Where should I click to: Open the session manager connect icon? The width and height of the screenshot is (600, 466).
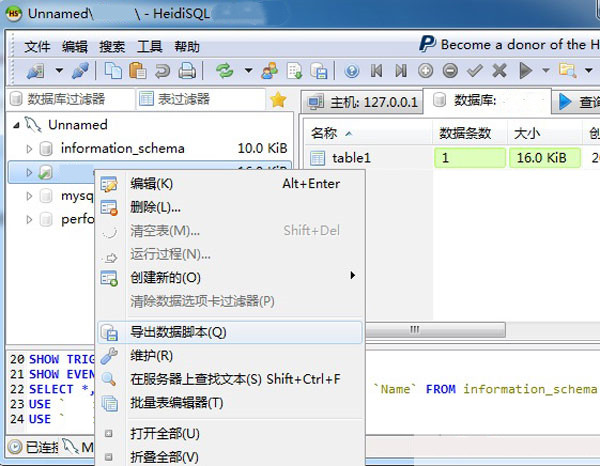36,71
